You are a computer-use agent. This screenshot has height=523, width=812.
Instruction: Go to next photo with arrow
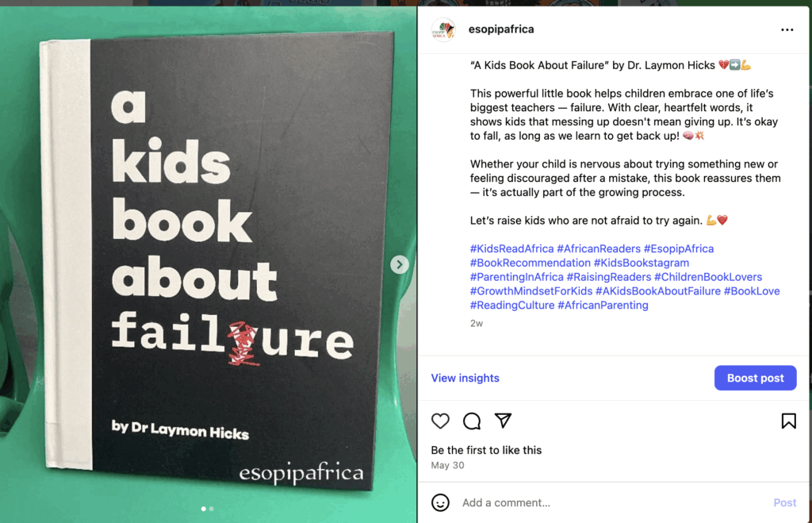click(x=400, y=264)
